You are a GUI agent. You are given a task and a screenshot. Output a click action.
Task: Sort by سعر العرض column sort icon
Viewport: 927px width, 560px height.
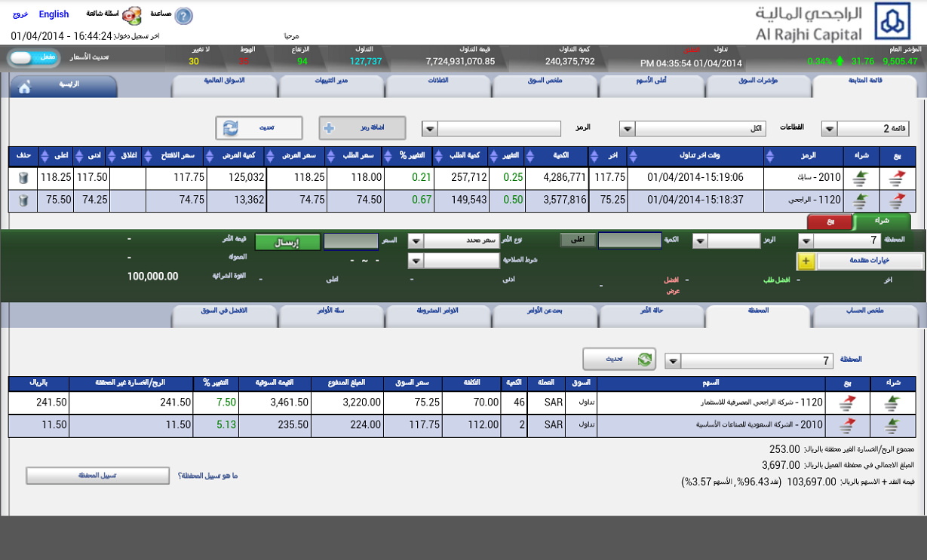[272, 156]
